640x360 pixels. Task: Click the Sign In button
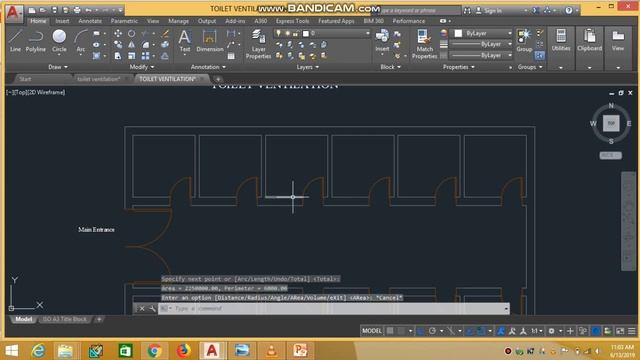pyautogui.click(x=489, y=11)
